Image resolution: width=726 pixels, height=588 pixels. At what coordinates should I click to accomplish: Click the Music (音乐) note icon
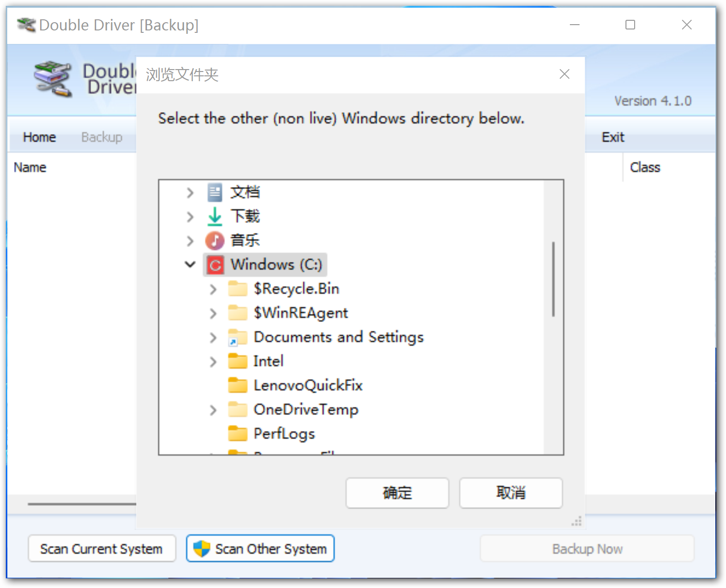215,240
